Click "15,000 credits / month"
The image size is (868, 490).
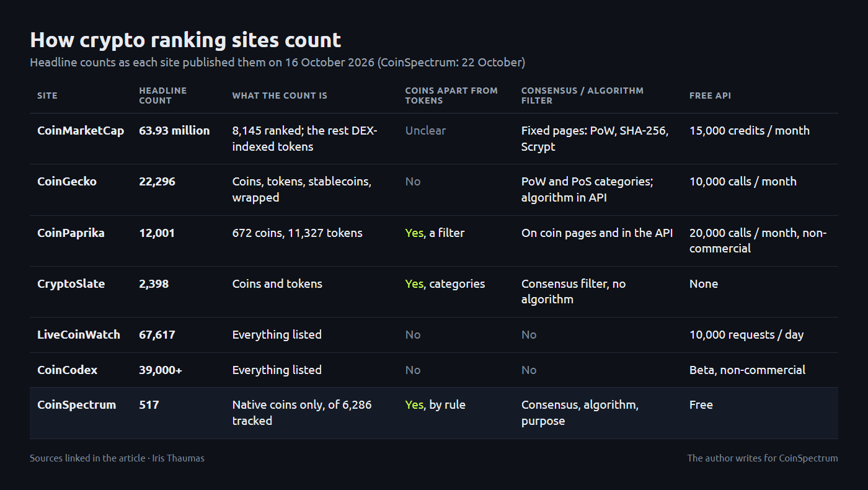[750, 131]
